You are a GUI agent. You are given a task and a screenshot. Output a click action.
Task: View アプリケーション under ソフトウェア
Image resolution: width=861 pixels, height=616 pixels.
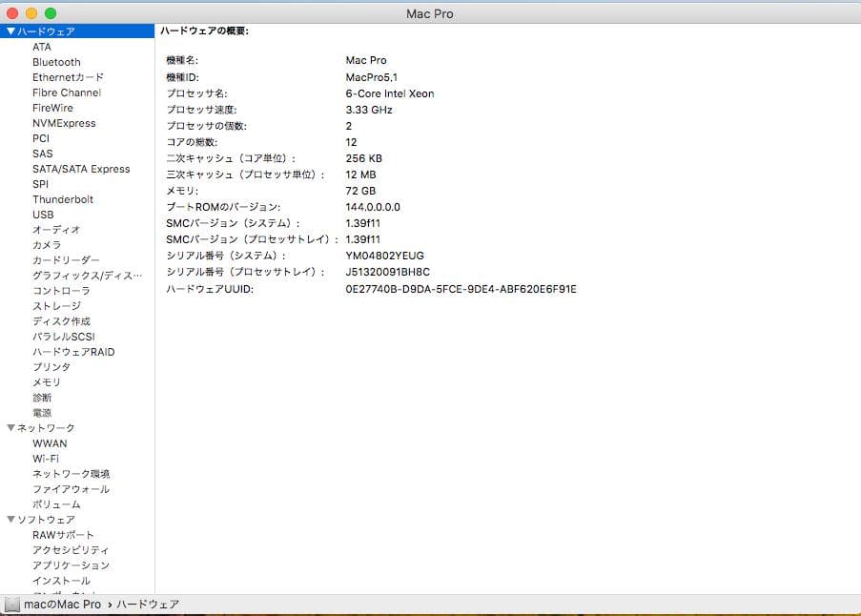[x=71, y=565]
